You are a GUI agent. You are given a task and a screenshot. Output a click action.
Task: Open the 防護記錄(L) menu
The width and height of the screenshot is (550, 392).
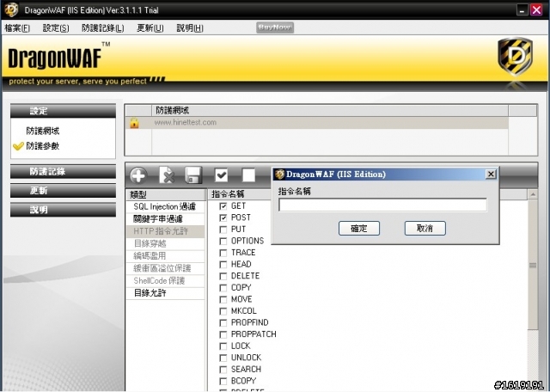(103, 28)
